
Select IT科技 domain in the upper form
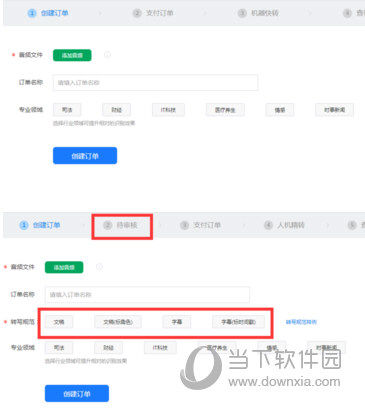[x=168, y=110]
